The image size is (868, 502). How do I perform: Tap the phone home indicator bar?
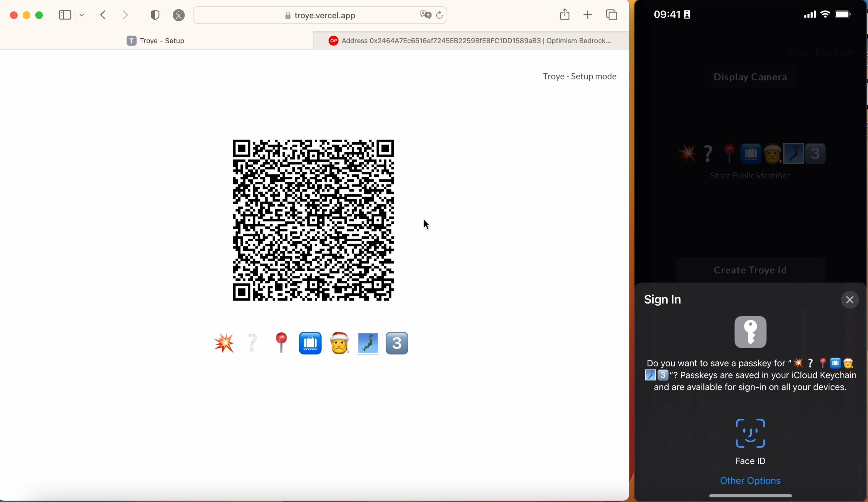750,496
